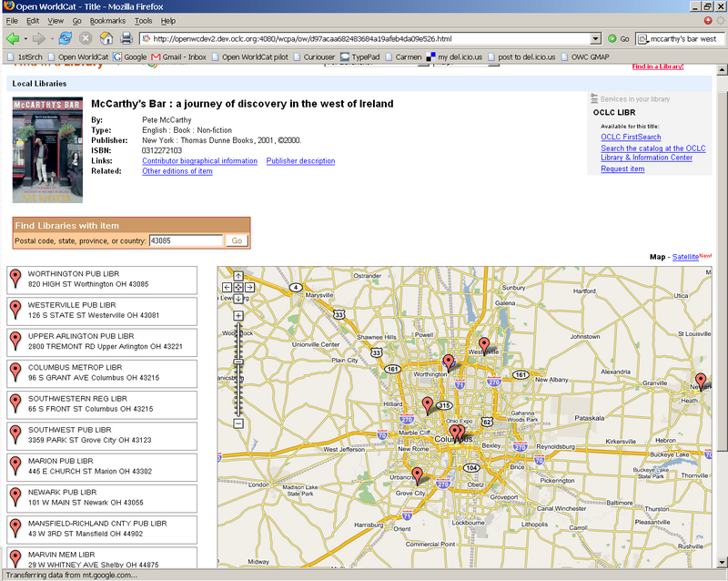Open the OWC GMAP bookmark
Viewport: 728px width, 581px height.
(x=585, y=56)
